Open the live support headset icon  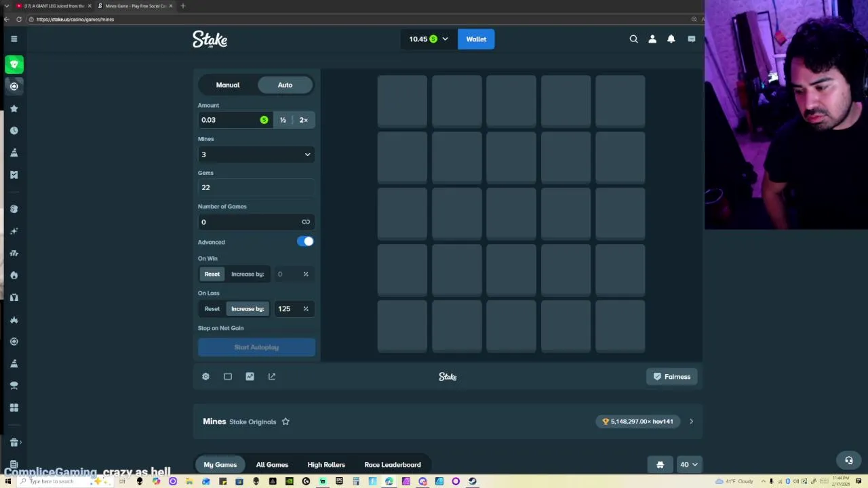(x=848, y=460)
